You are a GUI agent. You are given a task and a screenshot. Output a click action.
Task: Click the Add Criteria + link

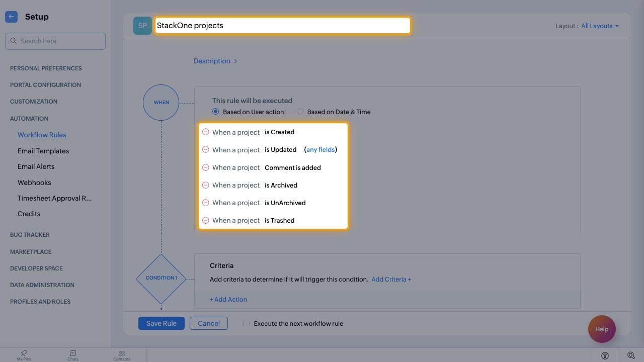(391, 279)
